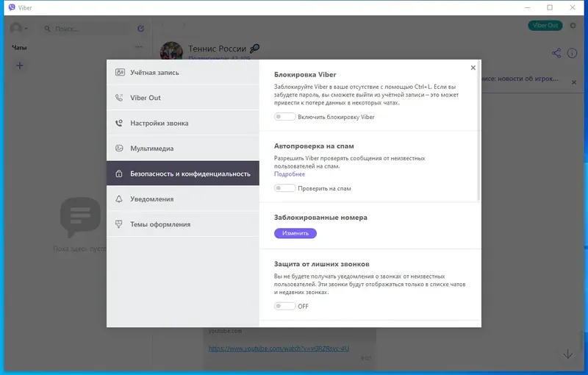Open the Уведомления settings section
Screen dimensions: 588x375
[x=182, y=199]
